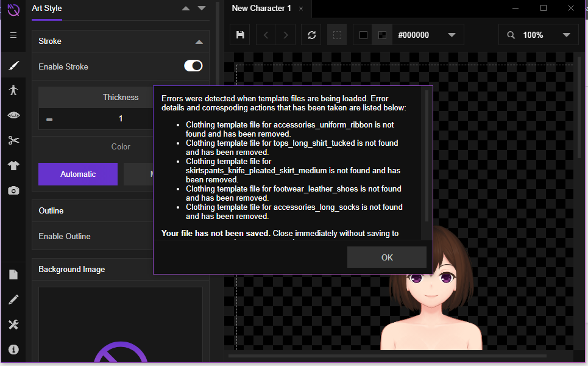Switch to the New Character 1 tab
Screen dimensions: 588x366
[261, 9]
